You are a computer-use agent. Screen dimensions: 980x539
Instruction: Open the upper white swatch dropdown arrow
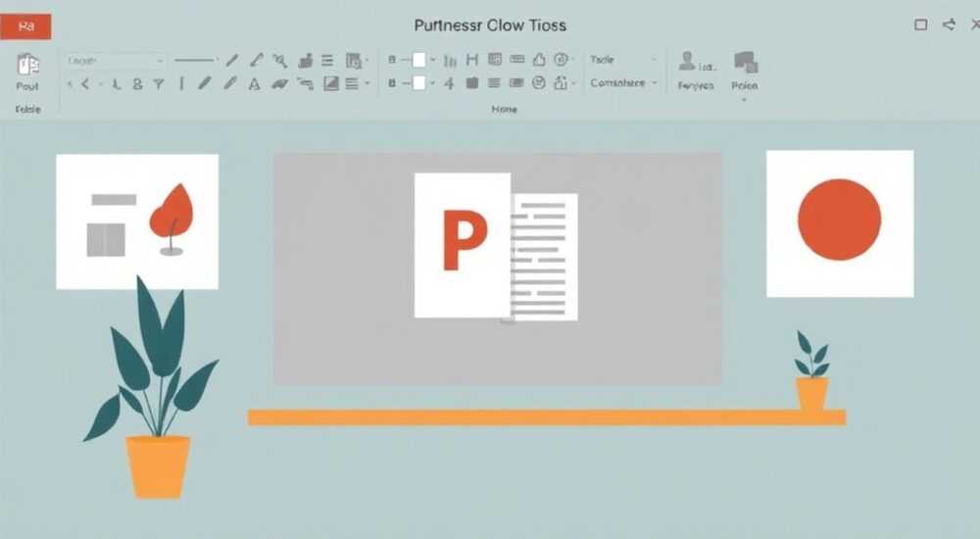pos(432,60)
